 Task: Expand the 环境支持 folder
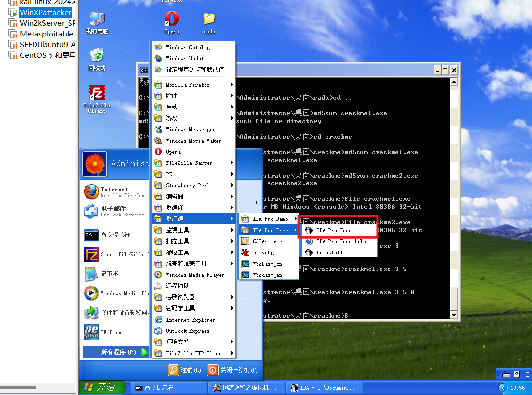tap(193, 341)
